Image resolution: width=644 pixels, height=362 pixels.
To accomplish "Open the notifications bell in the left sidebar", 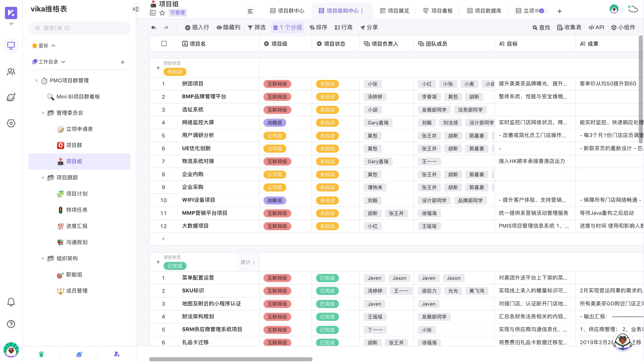I will point(11,302).
